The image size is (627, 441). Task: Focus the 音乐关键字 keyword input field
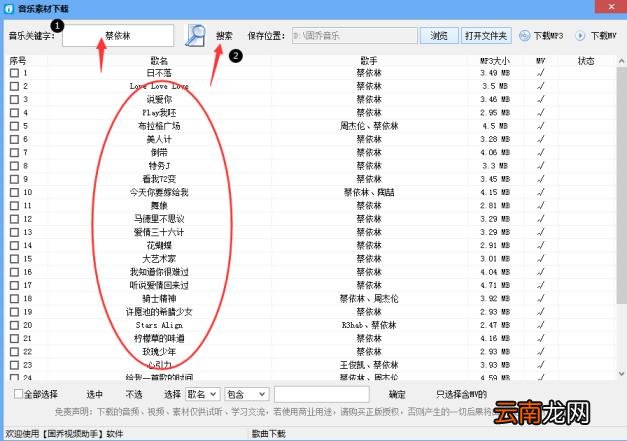click(x=118, y=36)
